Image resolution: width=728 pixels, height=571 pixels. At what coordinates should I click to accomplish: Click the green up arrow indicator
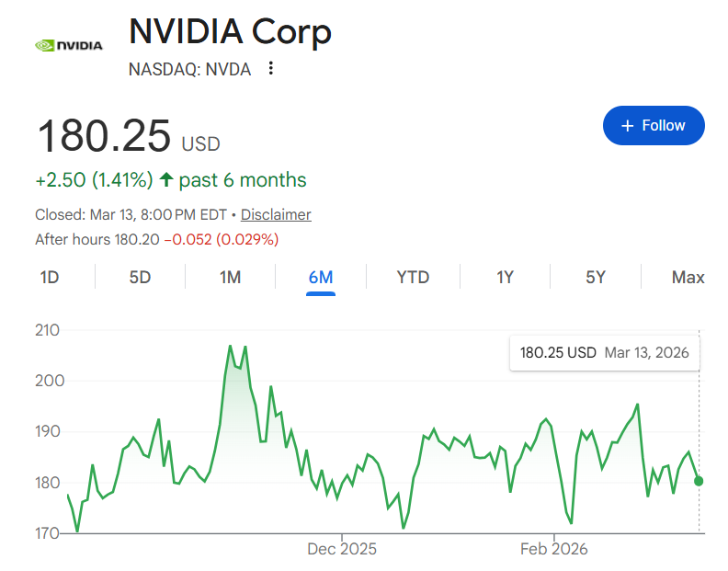[x=166, y=179]
